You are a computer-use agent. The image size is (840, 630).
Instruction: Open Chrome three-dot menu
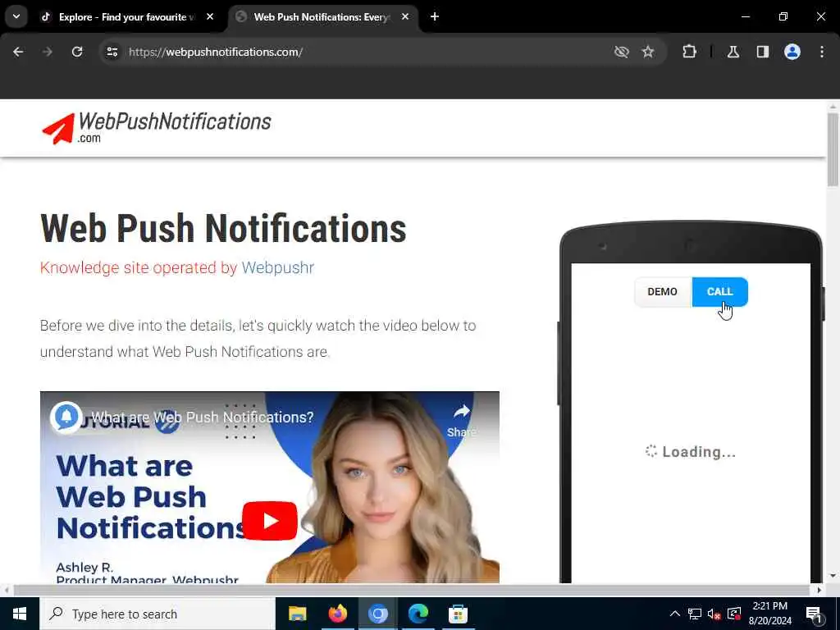point(822,52)
